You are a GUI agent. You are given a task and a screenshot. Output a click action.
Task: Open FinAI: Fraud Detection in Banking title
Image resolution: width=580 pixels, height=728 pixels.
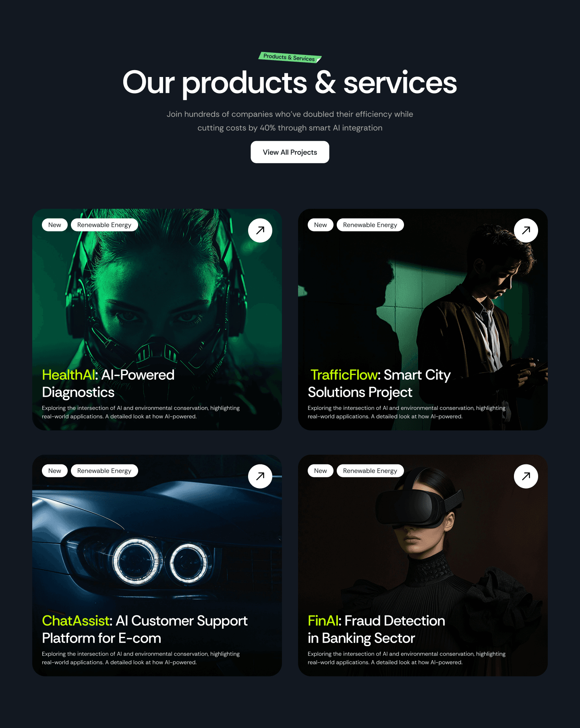pyautogui.click(x=376, y=629)
